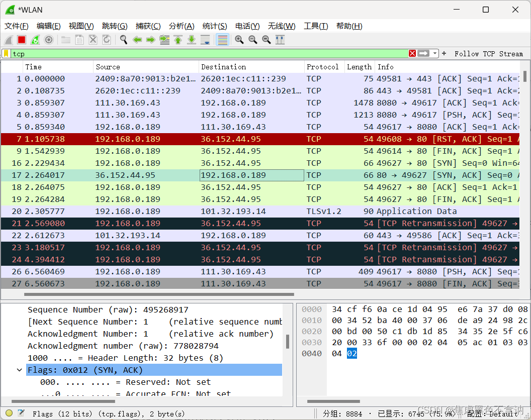This screenshot has width=531, height=420.
Task: Open the 视图(V) menu
Action: (81, 26)
